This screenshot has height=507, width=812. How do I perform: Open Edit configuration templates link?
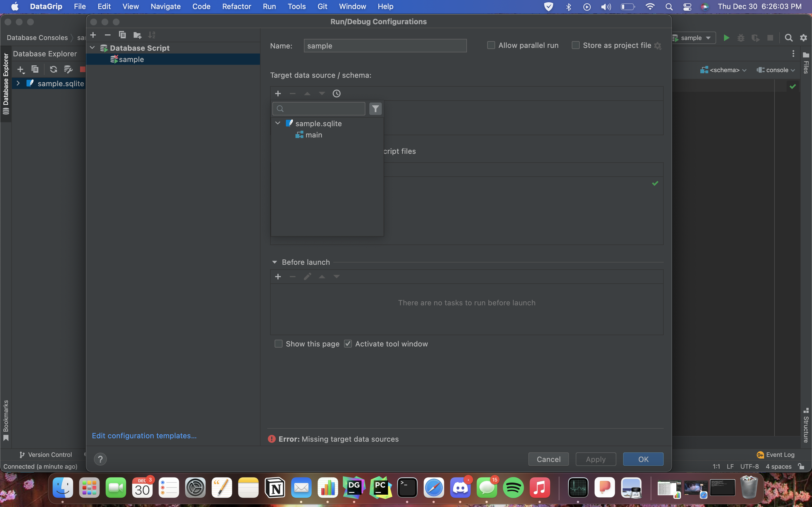click(x=144, y=435)
